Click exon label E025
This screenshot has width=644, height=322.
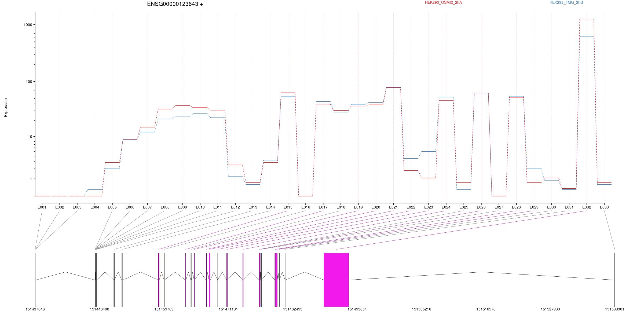464,207
